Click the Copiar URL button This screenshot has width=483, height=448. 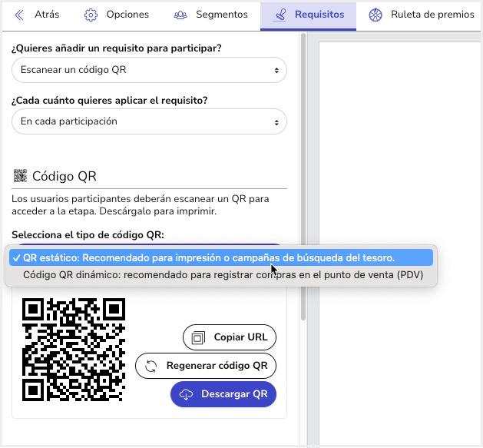(x=230, y=337)
